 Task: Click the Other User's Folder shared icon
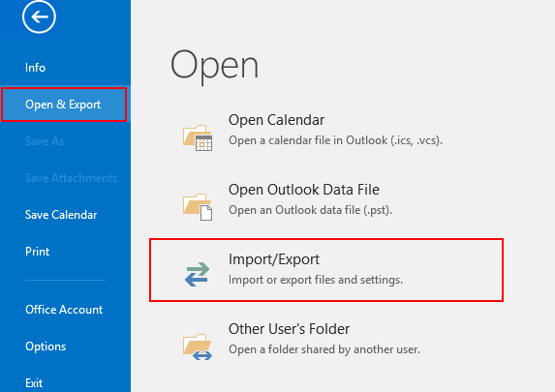[198, 347]
